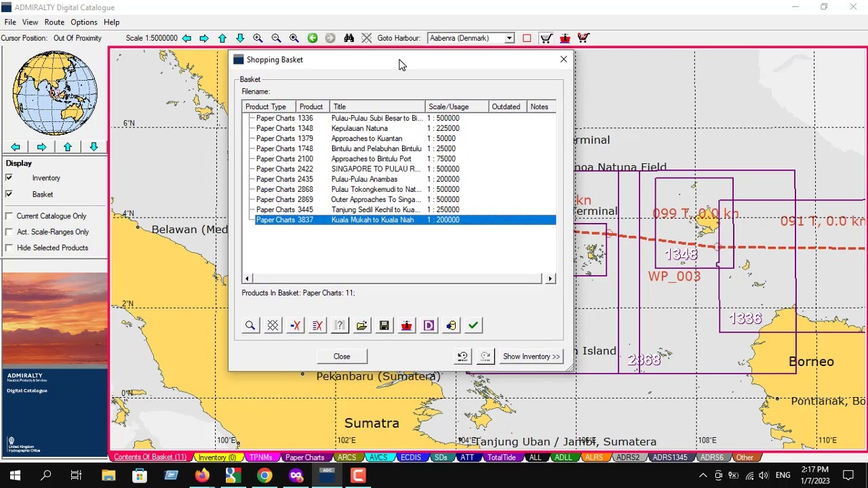Click Show Inventory >> button
Screen dimensions: 868x488
[532, 357]
